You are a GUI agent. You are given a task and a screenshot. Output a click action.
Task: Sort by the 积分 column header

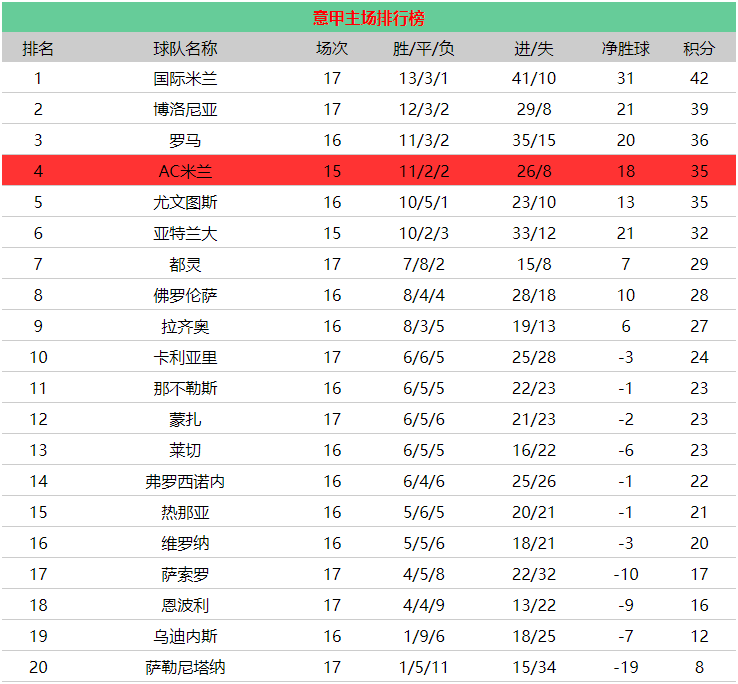click(699, 49)
